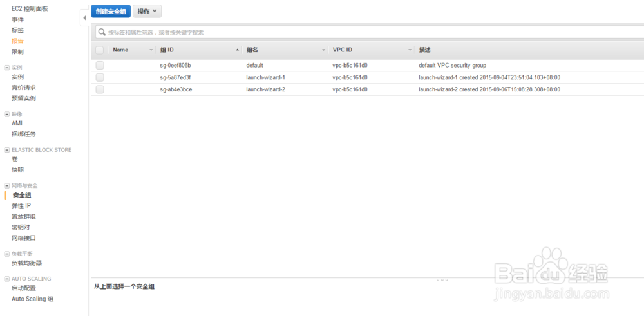Click group ID sg-ab4e3bce

tap(176, 89)
